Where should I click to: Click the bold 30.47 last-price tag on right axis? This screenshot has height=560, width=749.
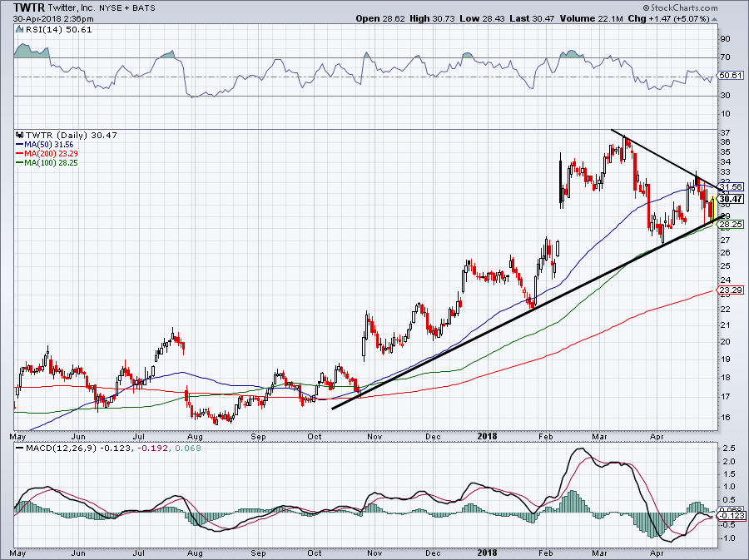[x=731, y=199]
